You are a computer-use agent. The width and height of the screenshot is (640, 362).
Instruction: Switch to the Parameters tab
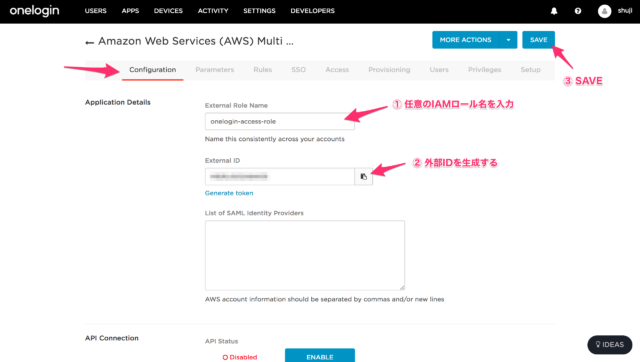coord(215,70)
